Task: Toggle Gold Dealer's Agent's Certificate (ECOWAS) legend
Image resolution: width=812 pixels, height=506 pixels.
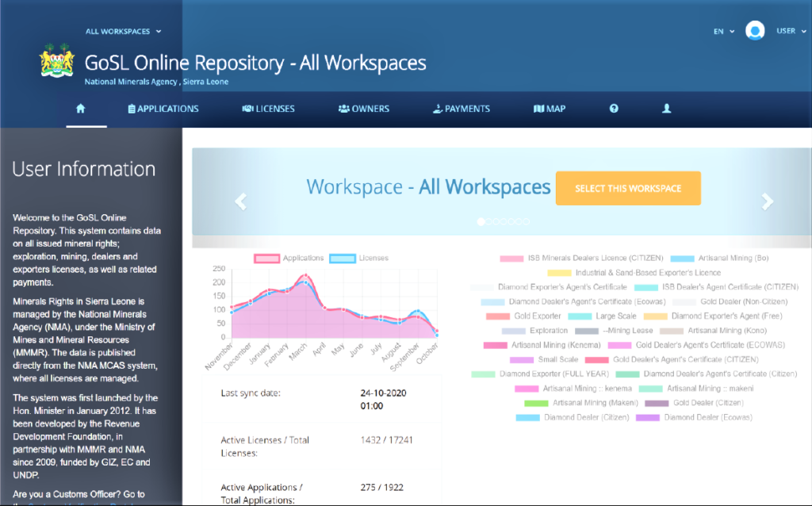Action: coord(696,345)
